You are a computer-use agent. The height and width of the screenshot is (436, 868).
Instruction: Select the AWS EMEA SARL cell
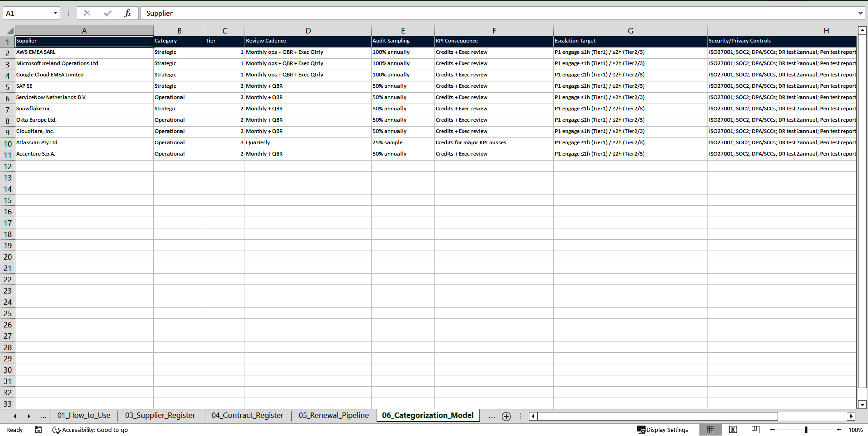tap(84, 52)
